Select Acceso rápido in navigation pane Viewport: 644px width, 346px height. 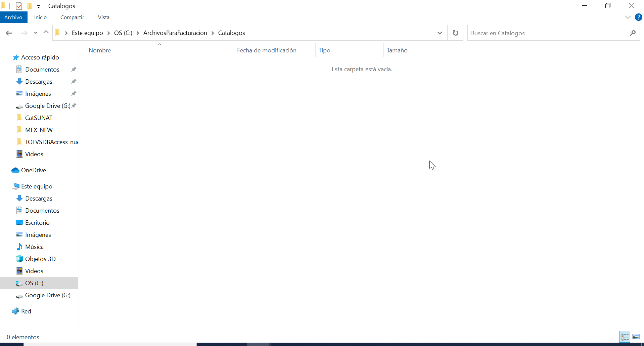coord(40,57)
